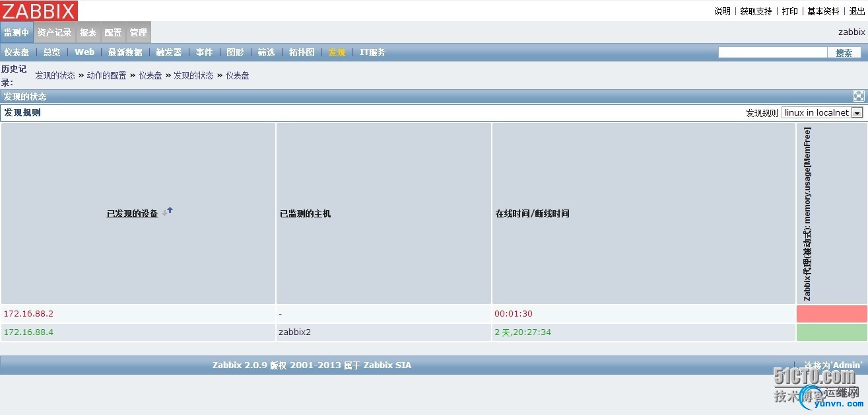
Task: Open the 报表 tab
Action: [88, 32]
